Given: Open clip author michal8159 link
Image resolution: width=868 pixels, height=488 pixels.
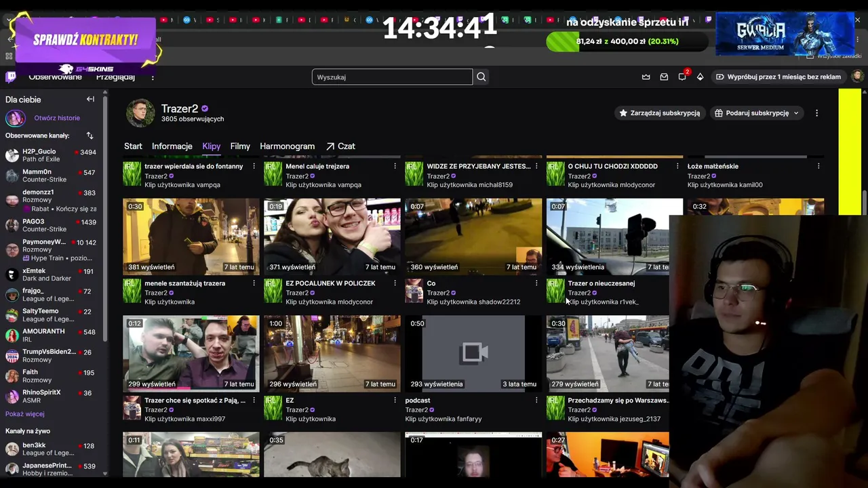Looking at the screenshot, I should (470, 185).
